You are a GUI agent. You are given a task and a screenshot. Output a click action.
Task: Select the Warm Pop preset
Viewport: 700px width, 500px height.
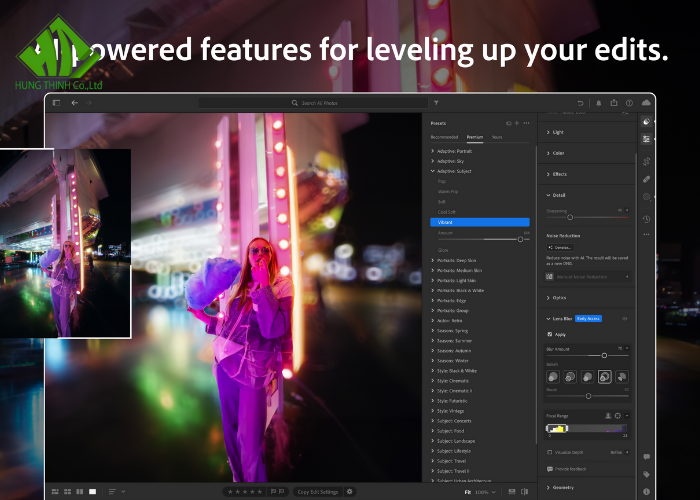pyautogui.click(x=448, y=192)
